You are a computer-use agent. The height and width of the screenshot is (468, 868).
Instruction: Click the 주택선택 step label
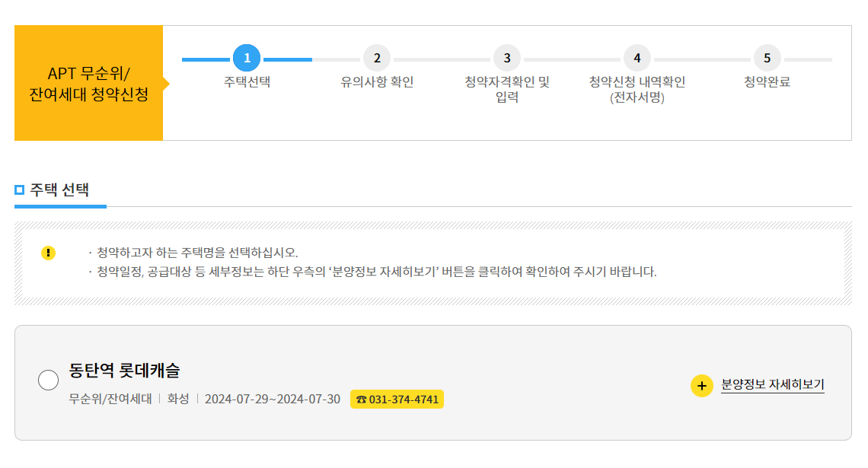pyautogui.click(x=247, y=82)
